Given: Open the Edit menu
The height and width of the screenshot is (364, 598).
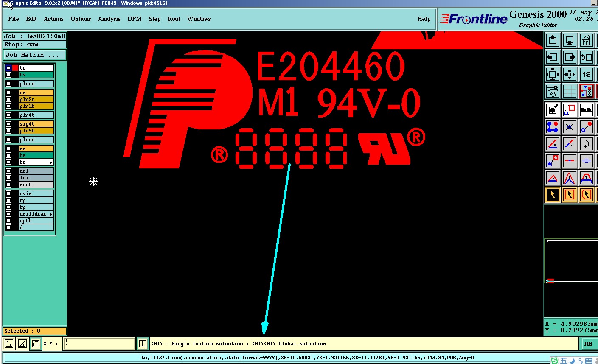Looking at the screenshot, I should (x=31, y=19).
